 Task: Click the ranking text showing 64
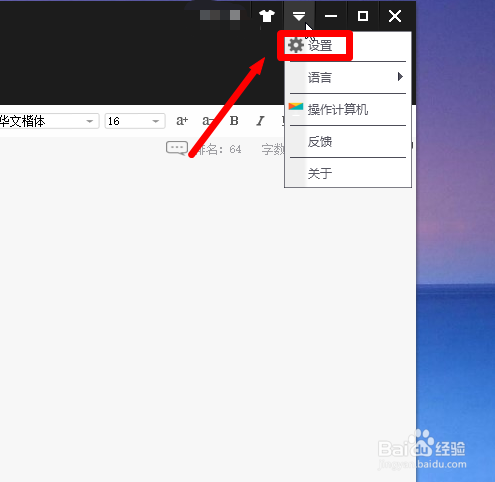[219, 149]
